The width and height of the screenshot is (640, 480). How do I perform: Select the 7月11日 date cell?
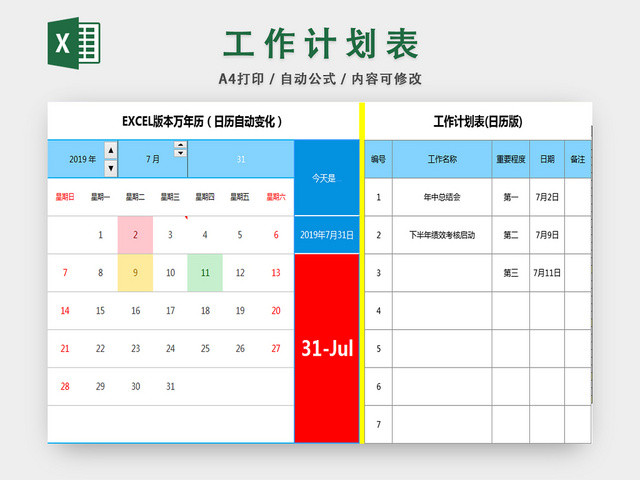pyautogui.click(x=547, y=273)
